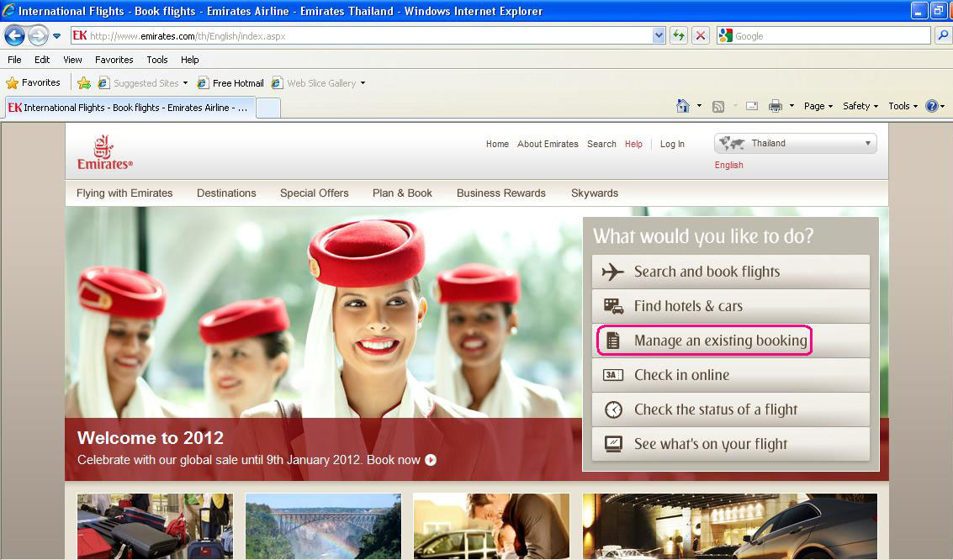Click Manage an existing booking button

731,341
